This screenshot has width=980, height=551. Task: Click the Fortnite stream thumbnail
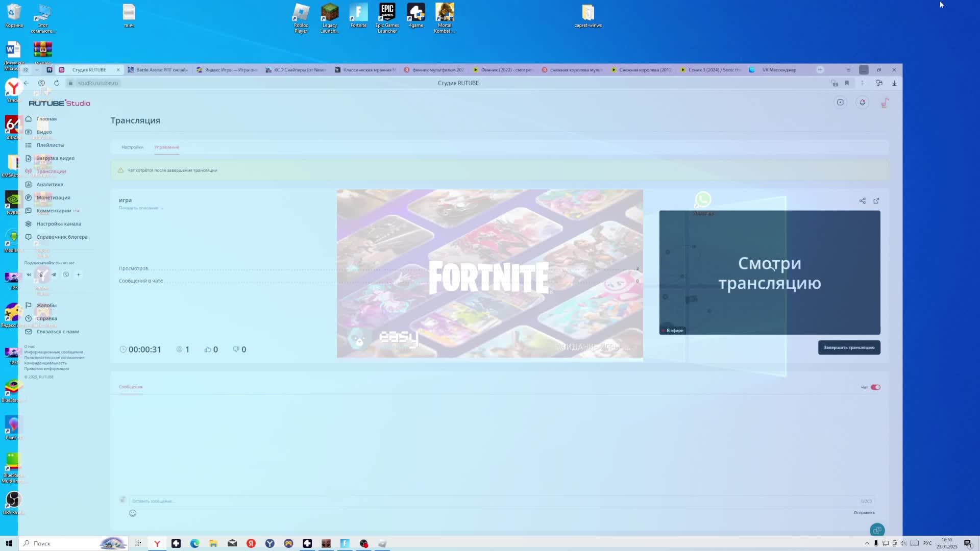tap(489, 273)
